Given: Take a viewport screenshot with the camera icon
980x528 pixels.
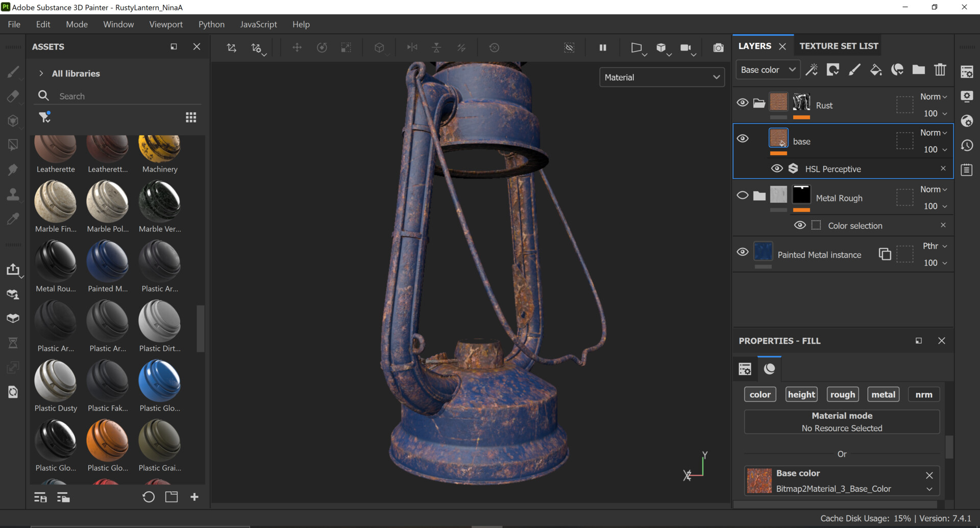Looking at the screenshot, I should pyautogui.click(x=718, y=47).
